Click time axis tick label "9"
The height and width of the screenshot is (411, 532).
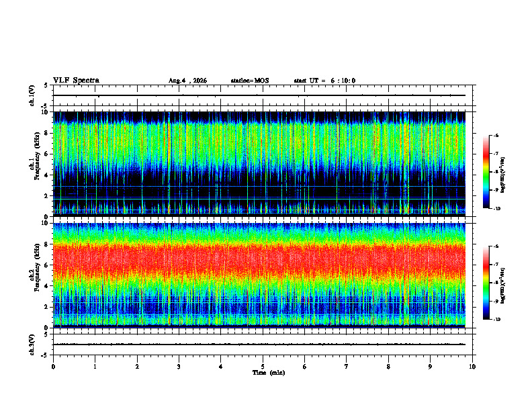[x=430, y=367]
